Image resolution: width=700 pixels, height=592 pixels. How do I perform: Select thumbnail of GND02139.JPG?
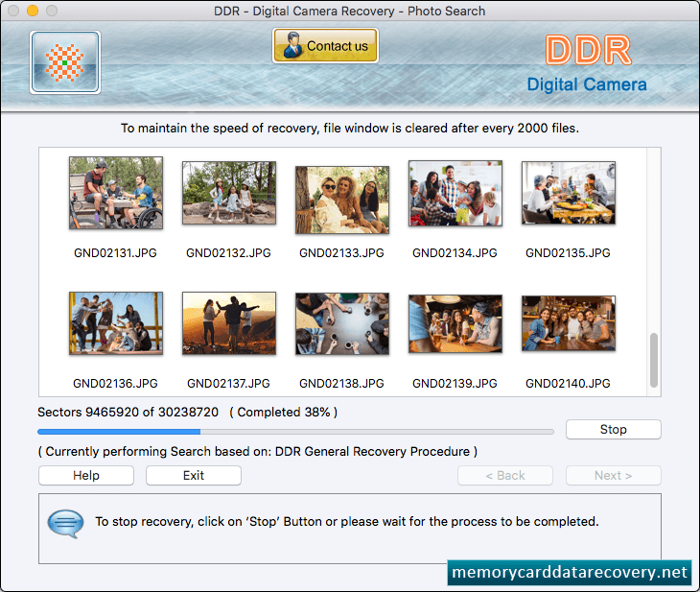[455, 323]
